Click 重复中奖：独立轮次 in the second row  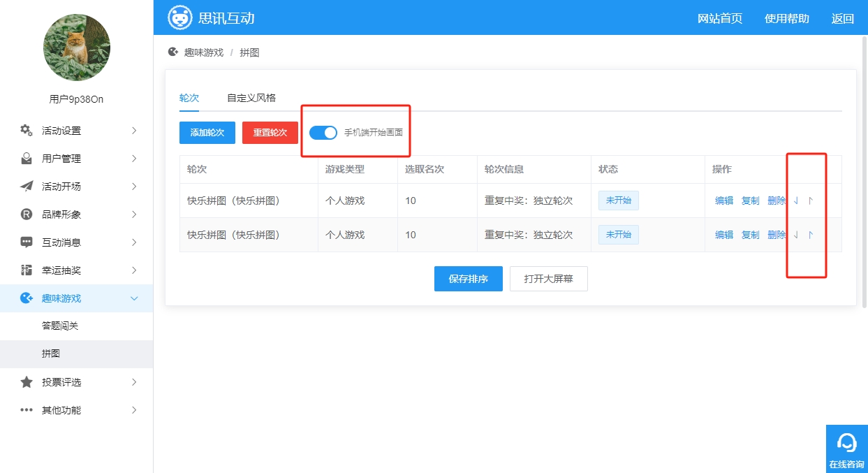tap(529, 235)
